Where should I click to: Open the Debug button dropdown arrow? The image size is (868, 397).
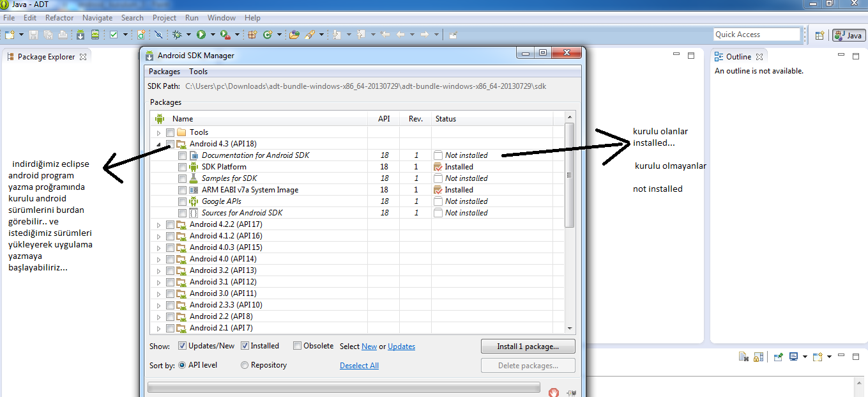pyautogui.click(x=188, y=35)
